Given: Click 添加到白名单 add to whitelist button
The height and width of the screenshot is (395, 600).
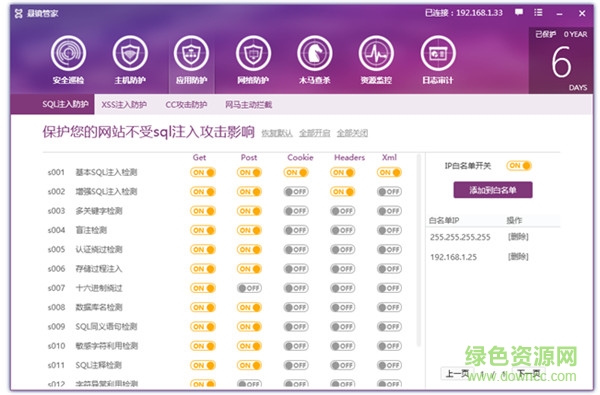Looking at the screenshot, I should (x=493, y=190).
